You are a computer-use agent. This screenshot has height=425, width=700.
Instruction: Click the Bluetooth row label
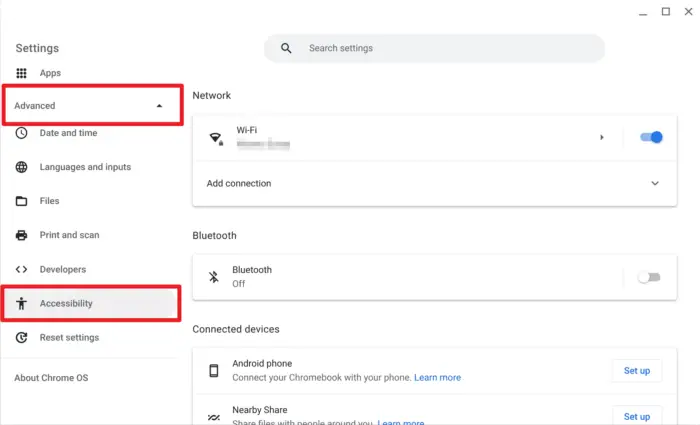[252, 270]
